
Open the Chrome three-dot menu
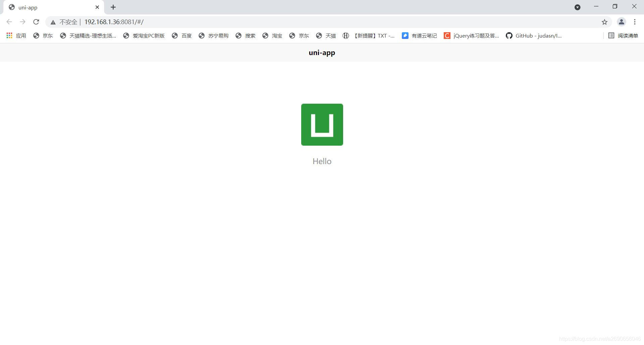point(635,22)
